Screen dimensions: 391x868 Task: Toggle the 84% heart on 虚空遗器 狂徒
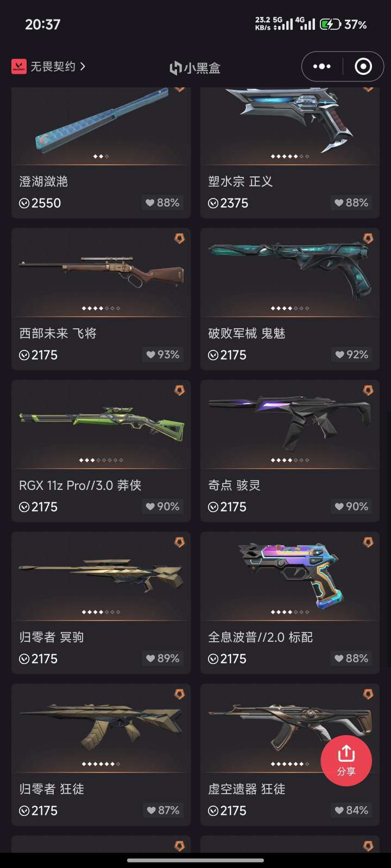tap(351, 810)
